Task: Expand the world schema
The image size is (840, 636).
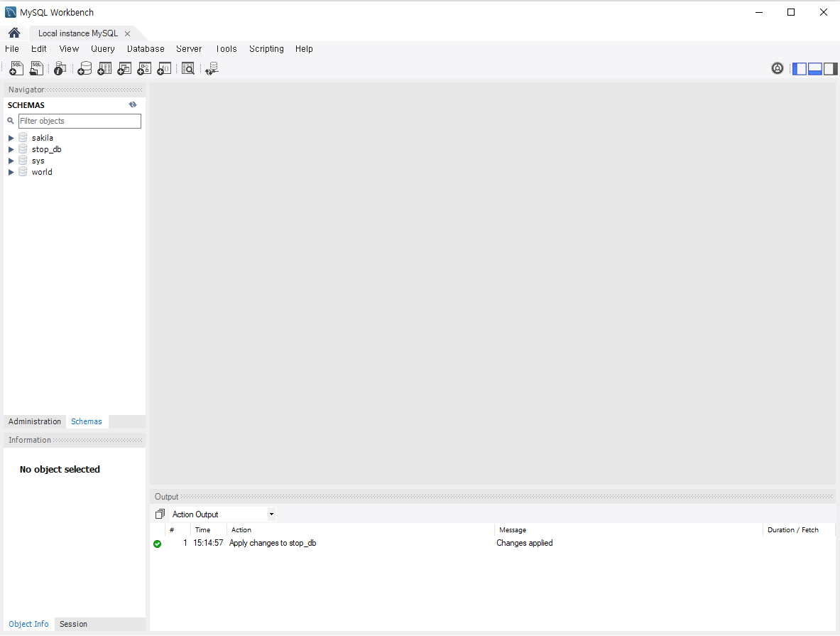Action: click(x=11, y=172)
